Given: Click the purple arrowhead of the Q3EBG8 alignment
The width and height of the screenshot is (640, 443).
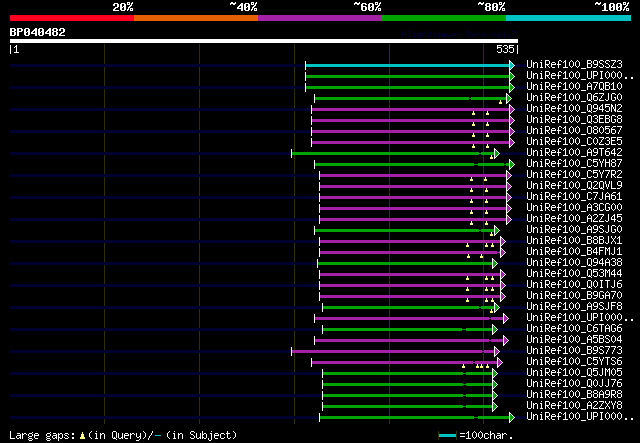Looking at the screenshot, I should [x=512, y=120].
